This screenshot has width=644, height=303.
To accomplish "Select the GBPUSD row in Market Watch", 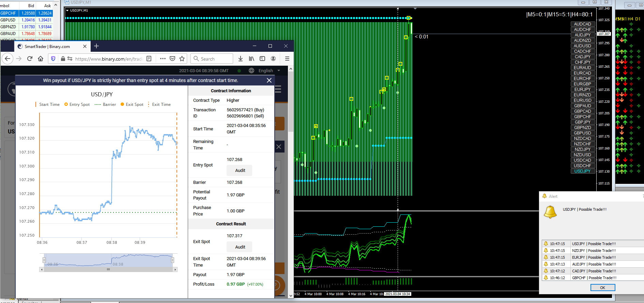I will 27,20.
